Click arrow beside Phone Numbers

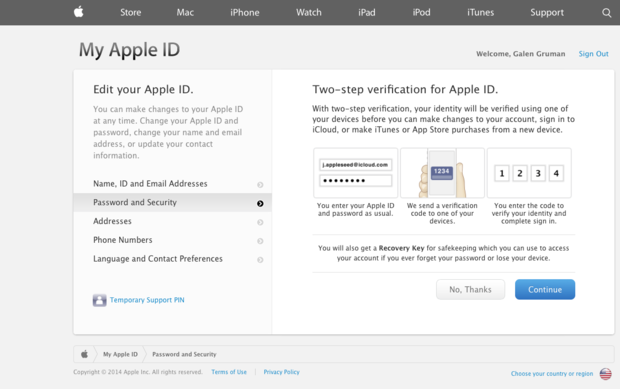click(x=260, y=241)
